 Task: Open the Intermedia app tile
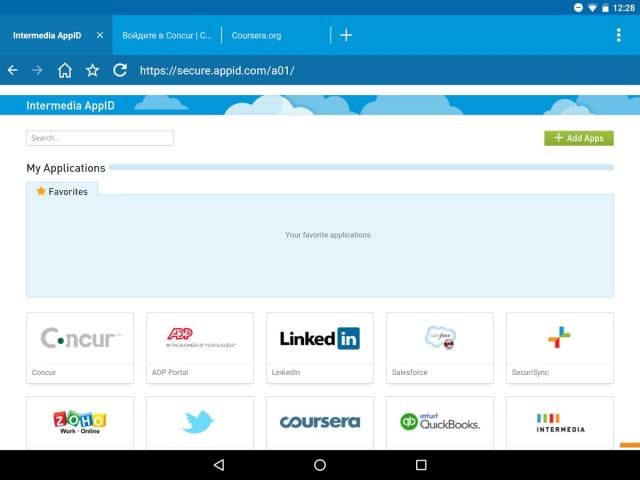(x=559, y=422)
